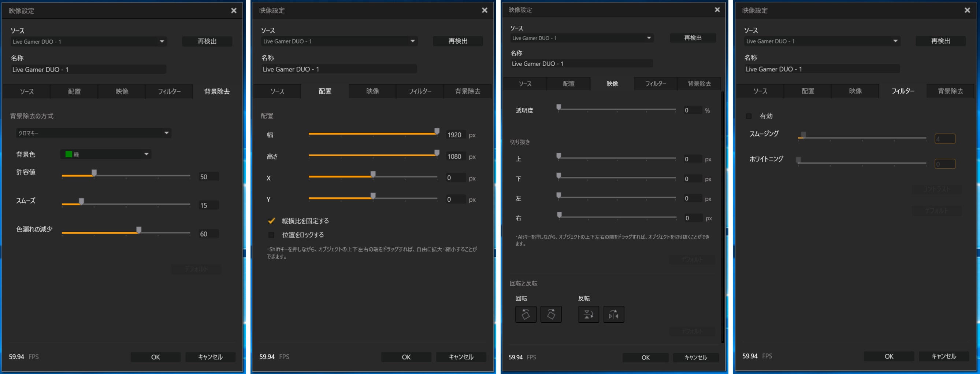980x374 pixels.
Task: Click the 上 top crop slider handle
Action: [558, 156]
